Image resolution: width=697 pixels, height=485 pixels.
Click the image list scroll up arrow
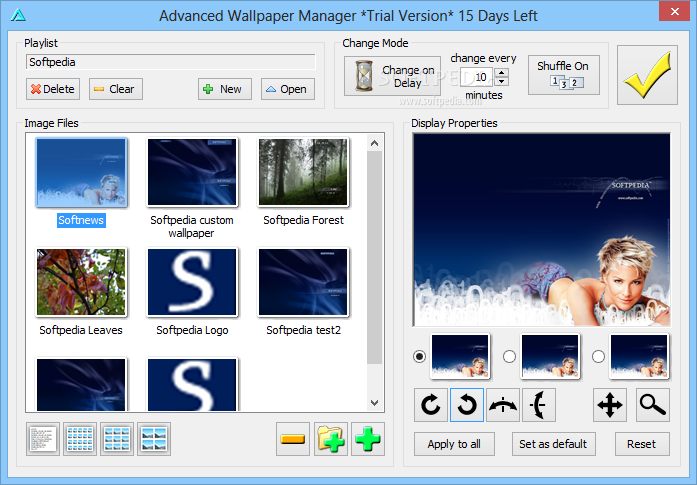pos(374,143)
